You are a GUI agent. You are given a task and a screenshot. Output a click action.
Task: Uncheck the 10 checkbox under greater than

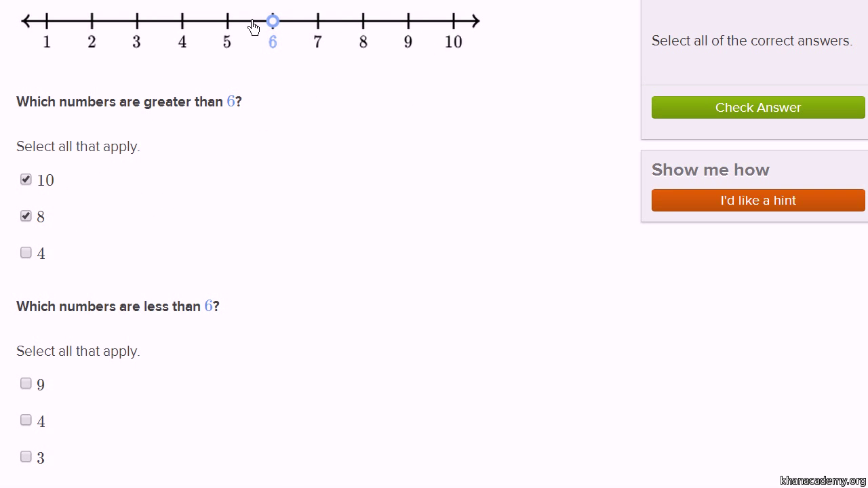click(26, 180)
